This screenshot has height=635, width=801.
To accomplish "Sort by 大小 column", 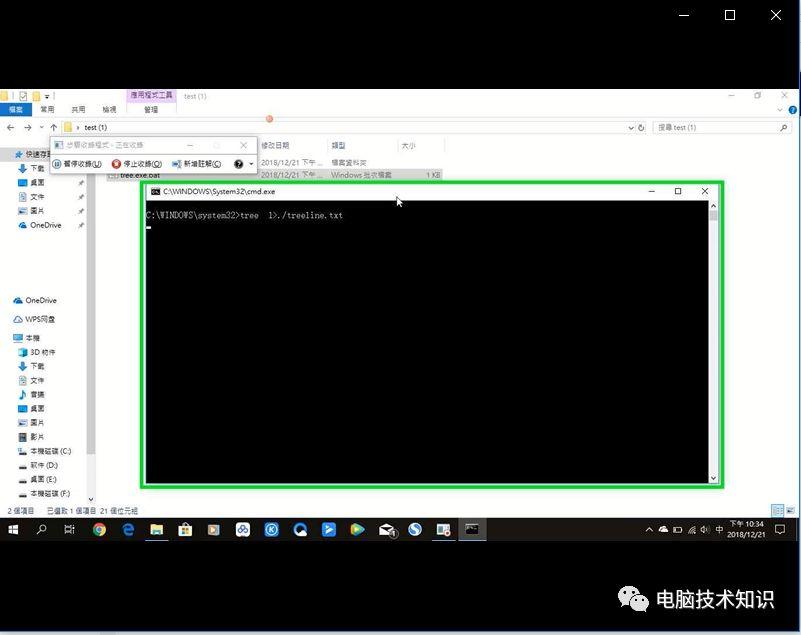I will click(x=408, y=146).
